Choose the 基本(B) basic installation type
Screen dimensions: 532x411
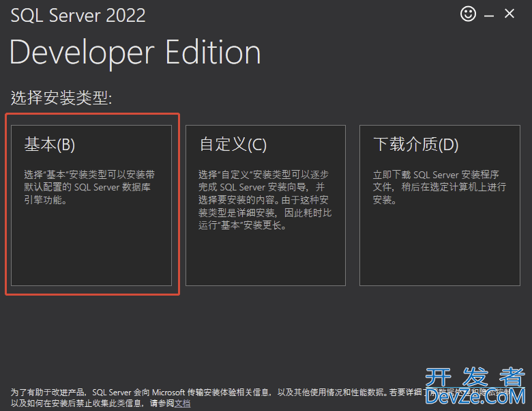coord(91,205)
